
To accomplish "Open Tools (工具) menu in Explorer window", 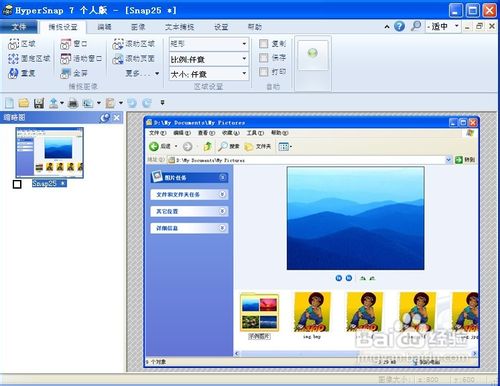I will [x=255, y=133].
